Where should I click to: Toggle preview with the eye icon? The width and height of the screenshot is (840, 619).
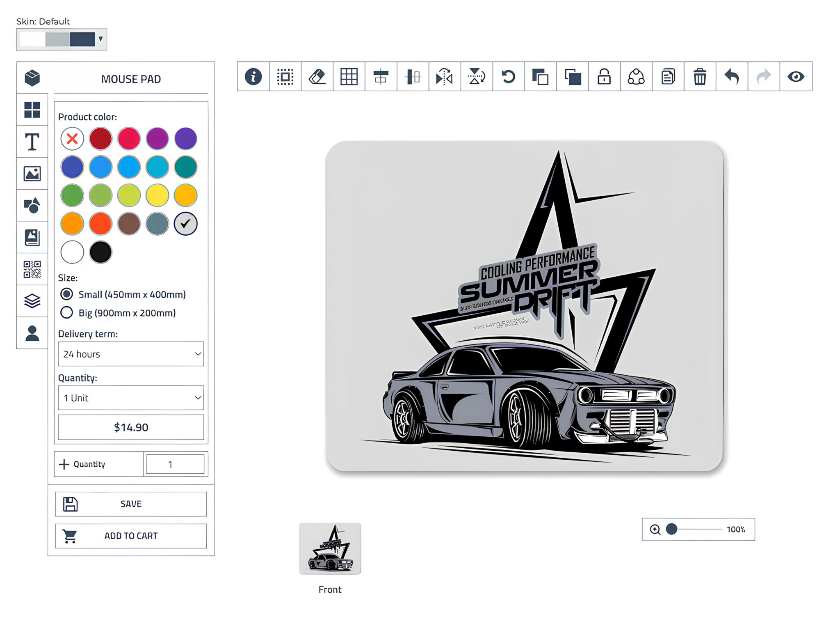796,77
